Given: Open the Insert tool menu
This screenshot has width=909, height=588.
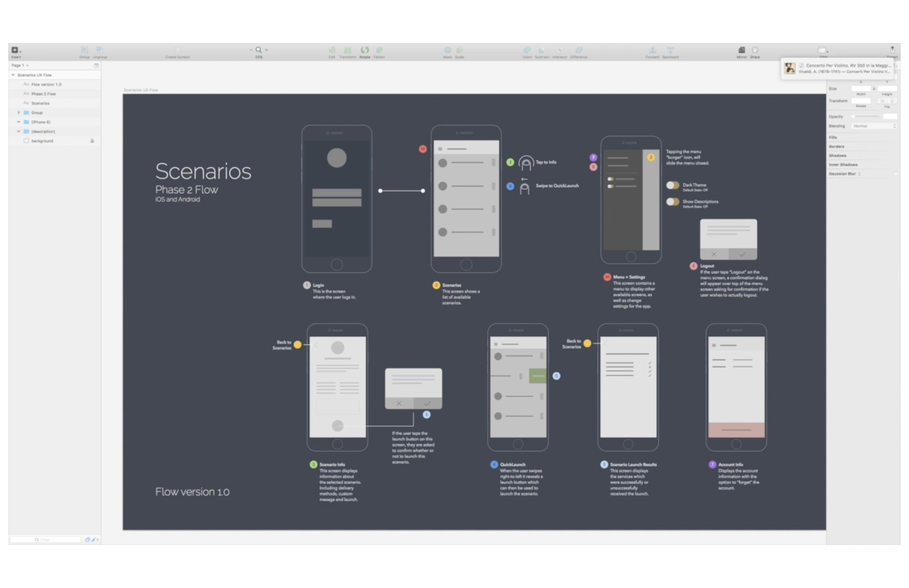Looking at the screenshot, I should click(16, 50).
